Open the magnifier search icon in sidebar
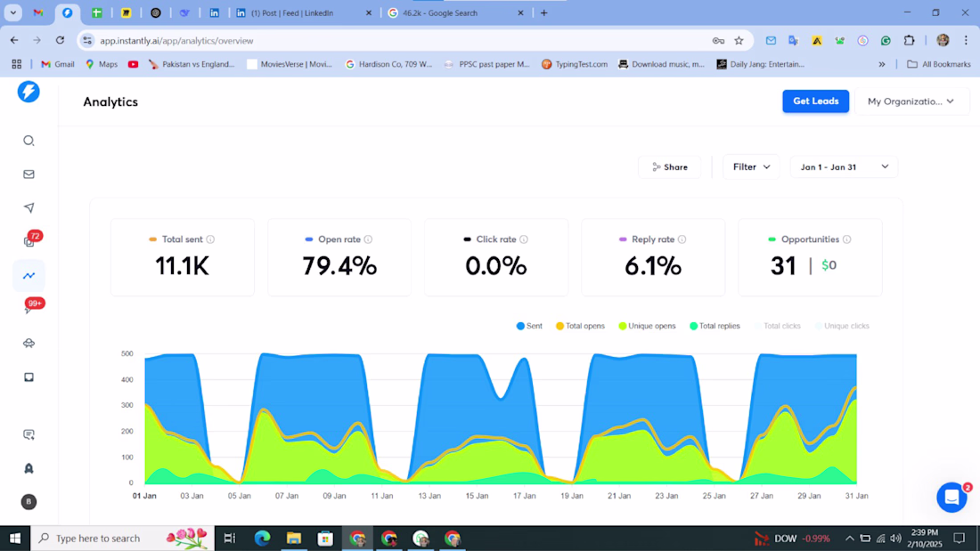The image size is (980, 551). 29,141
